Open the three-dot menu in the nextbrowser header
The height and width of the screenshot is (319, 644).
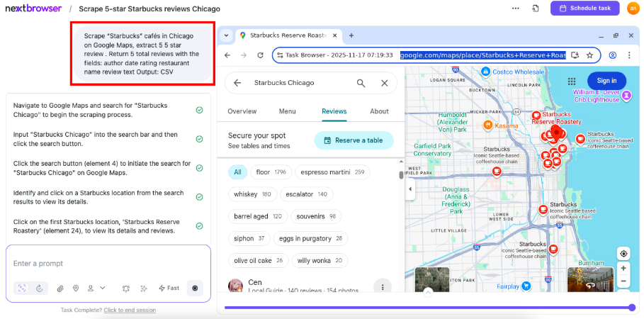[x=516, y=9]
